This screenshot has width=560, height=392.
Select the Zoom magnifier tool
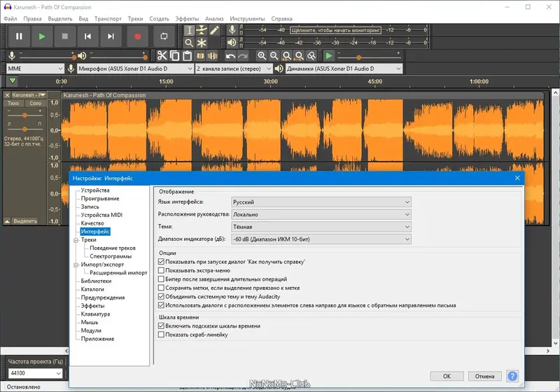[189, 43]
